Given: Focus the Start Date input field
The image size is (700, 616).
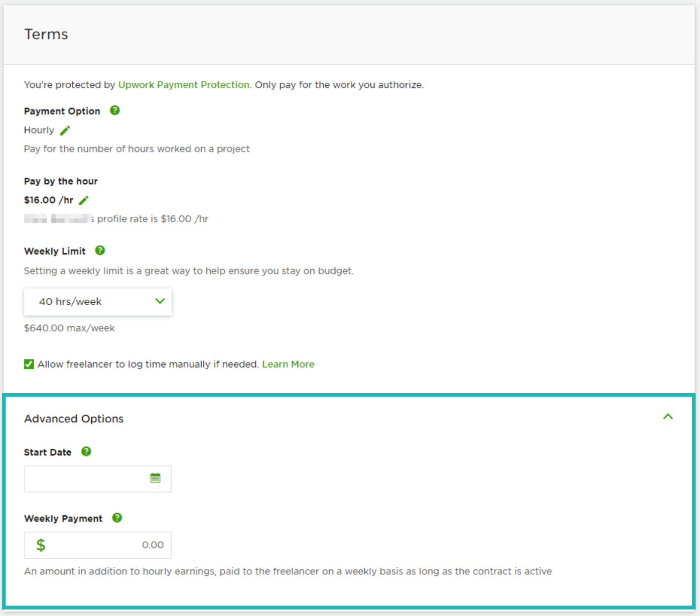Looking at the screenshot, I should pyautogui.click(x=85, y=479).
